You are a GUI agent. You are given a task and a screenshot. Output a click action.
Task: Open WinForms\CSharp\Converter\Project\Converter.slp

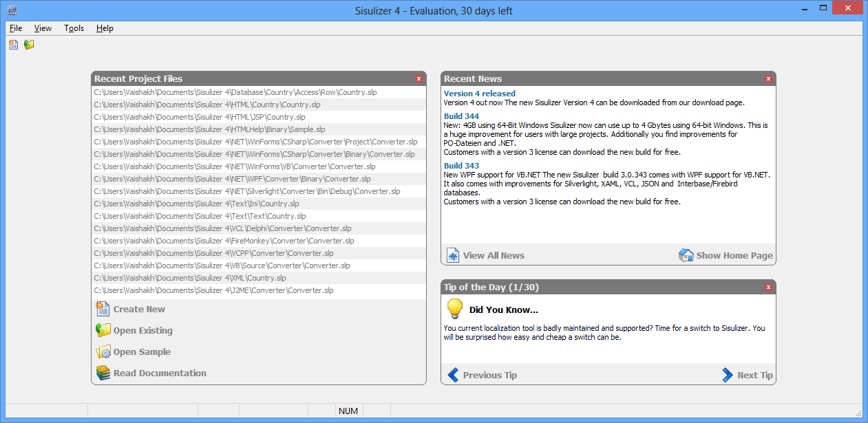[259, 142]
